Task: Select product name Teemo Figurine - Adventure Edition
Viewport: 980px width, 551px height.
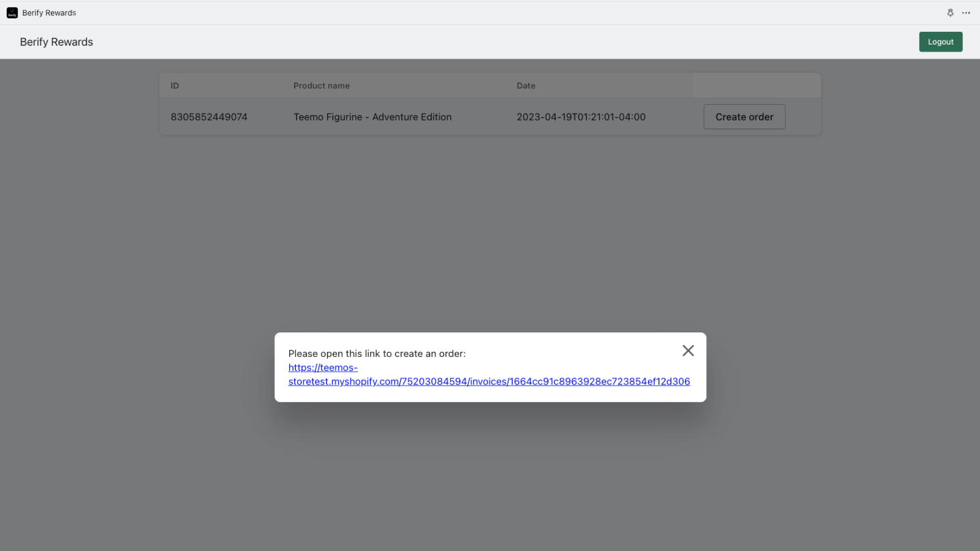Action: [372, 117]
